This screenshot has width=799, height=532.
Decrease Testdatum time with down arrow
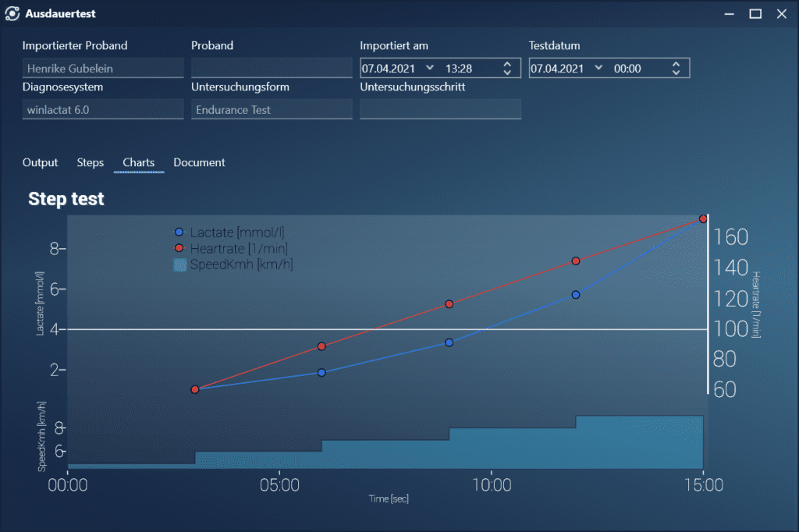click(x=676, y=73)
